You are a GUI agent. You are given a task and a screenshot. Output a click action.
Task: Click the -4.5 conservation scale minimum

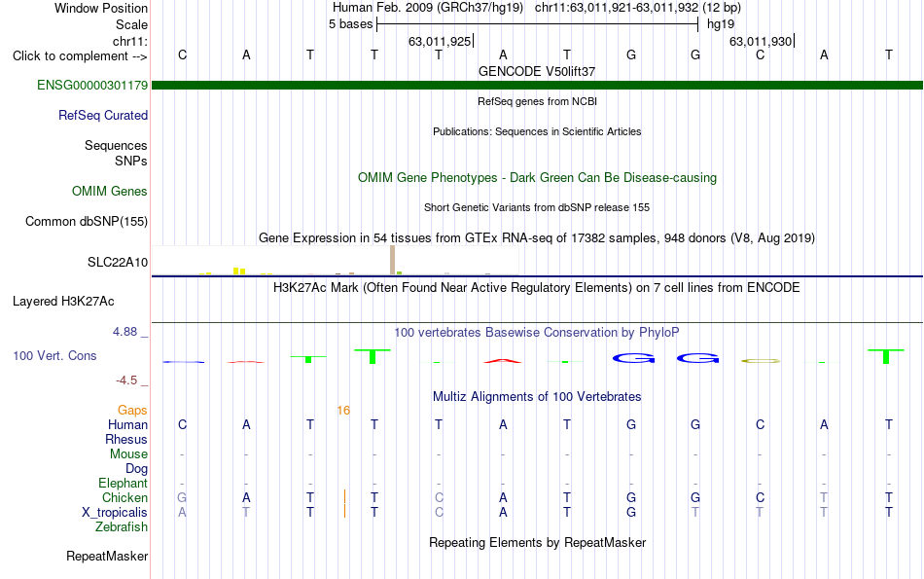[126, 380]
